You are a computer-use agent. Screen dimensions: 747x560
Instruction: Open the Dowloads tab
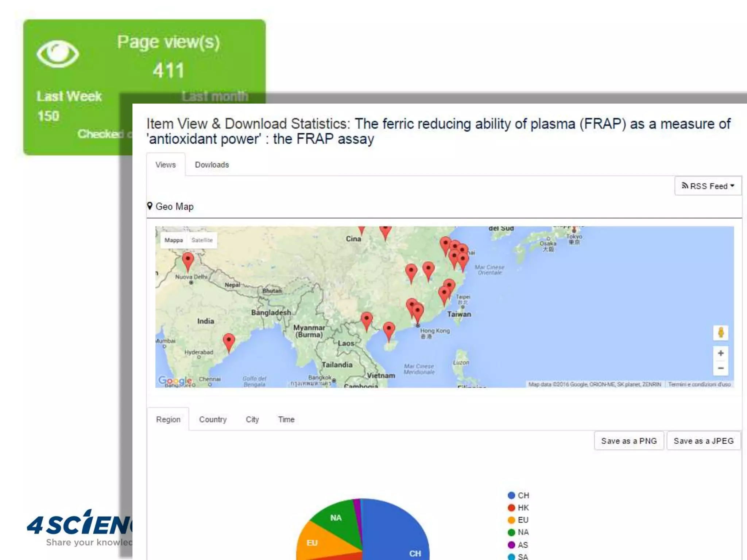[x=212, y=165]
